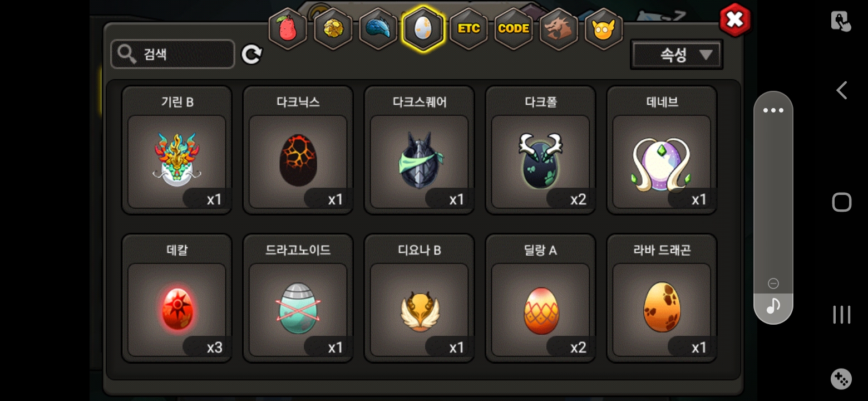Expand the 속성 sort dropdown
868x401 pixels.
(x=677, y=55)
